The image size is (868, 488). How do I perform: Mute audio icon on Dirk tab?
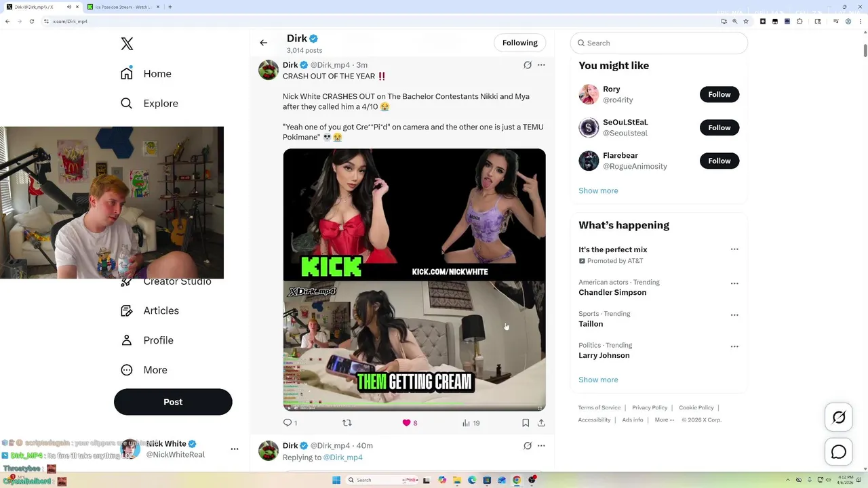coord(68,7)
